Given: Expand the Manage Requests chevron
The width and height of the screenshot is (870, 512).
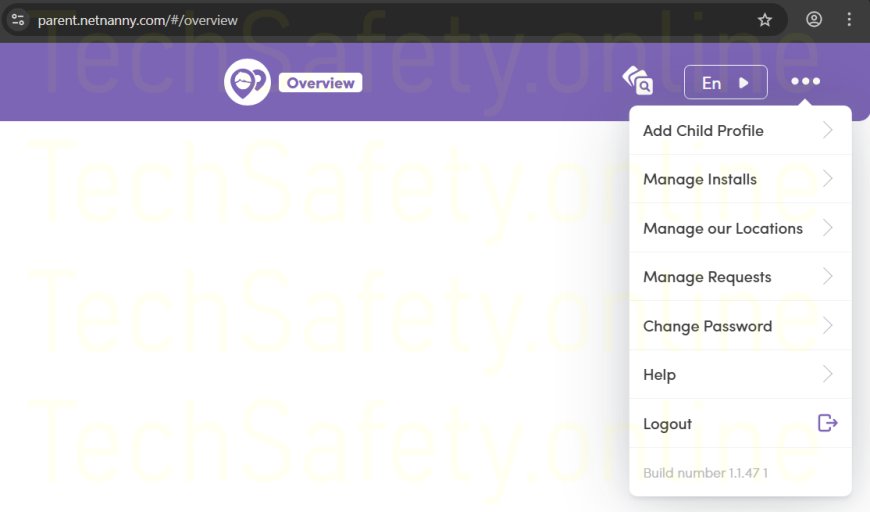Looking at the screenshot, I should (x=827, y=277).
